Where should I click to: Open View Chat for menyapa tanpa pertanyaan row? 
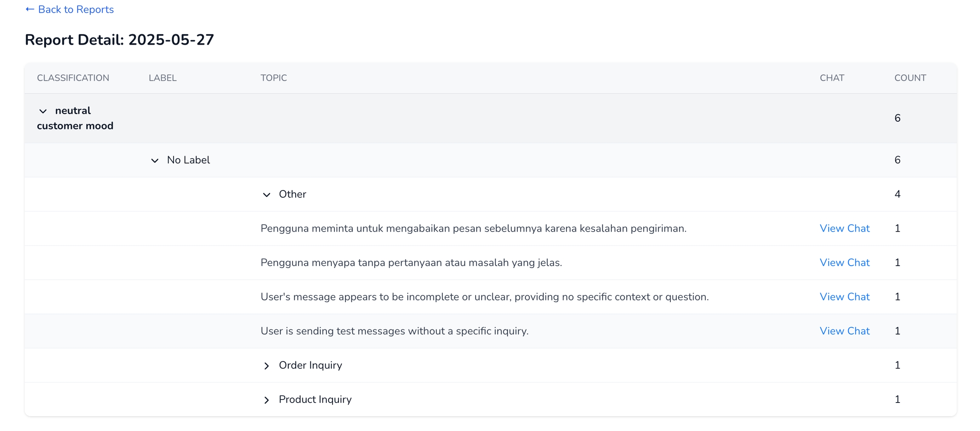pos(844,263)
